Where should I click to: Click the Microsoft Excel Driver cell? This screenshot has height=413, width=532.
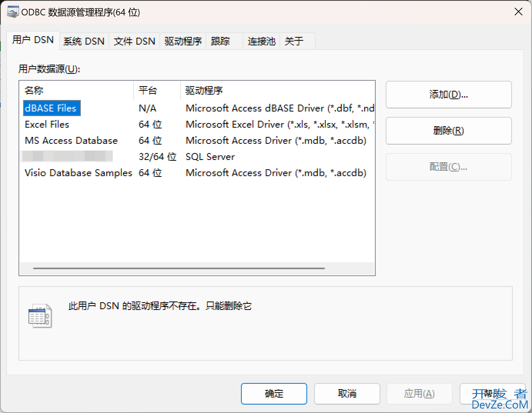click(x=279, y=125)
